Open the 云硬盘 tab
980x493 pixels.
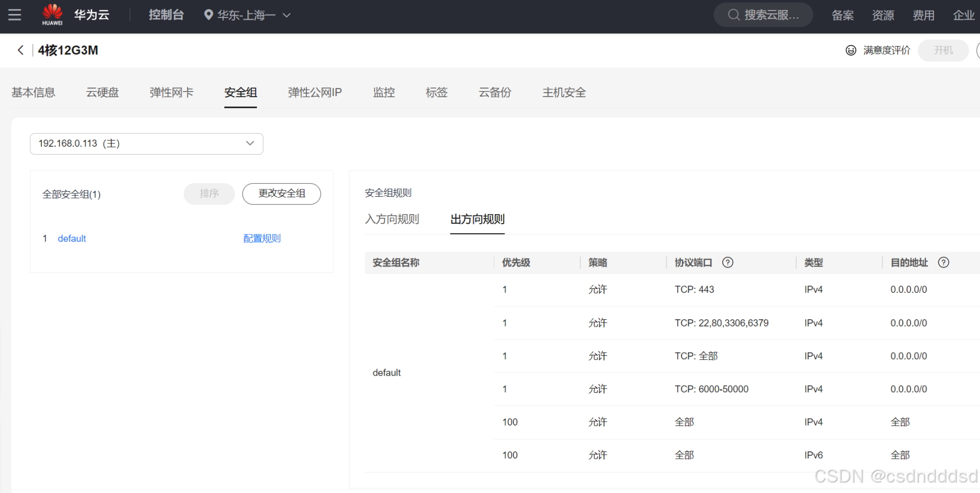102,92
